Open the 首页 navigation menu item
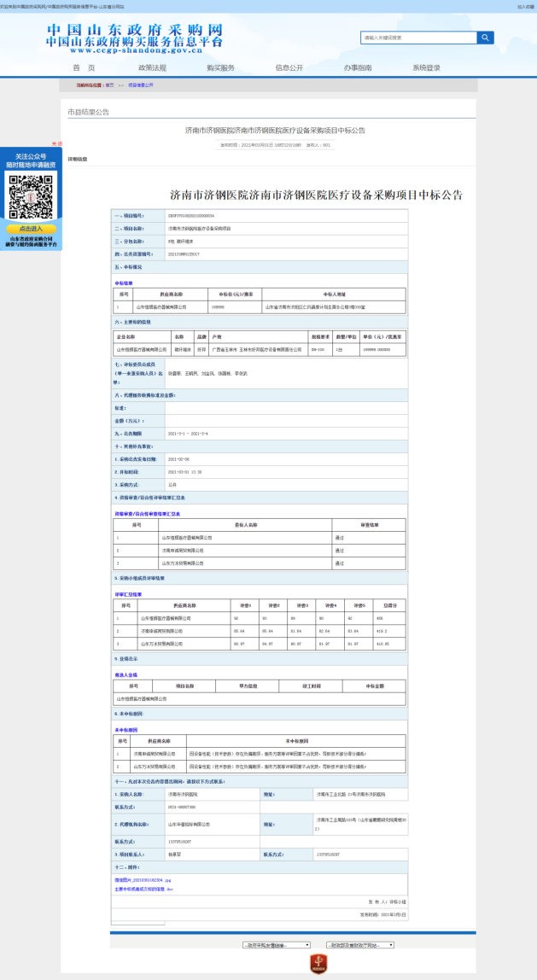The width and height of the screenshot is (537, 980). click(83, 68)
